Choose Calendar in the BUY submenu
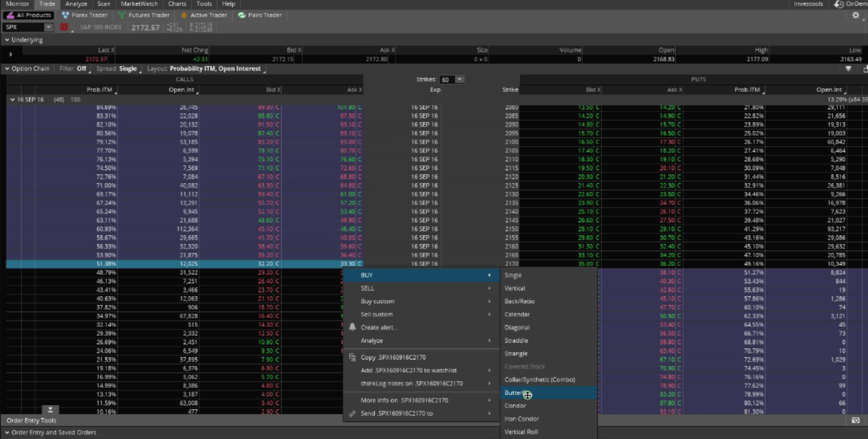Image resolution: width=868 pixels, height=439 pixels. tap(549, 314)
